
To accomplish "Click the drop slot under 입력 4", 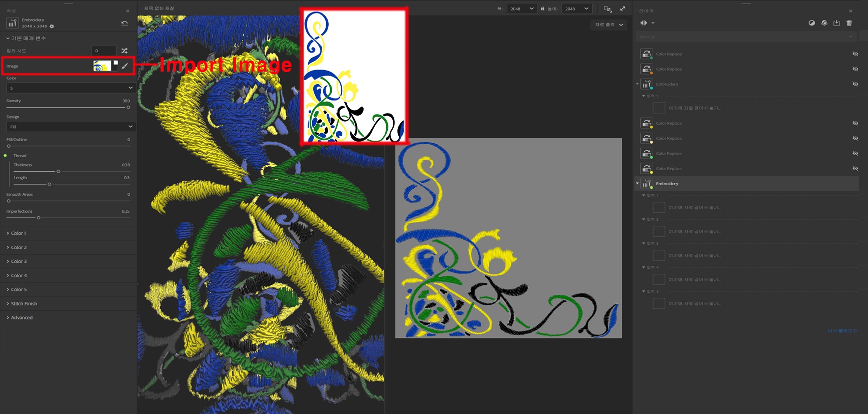I will pyautogui.click(x=659, y=279).
